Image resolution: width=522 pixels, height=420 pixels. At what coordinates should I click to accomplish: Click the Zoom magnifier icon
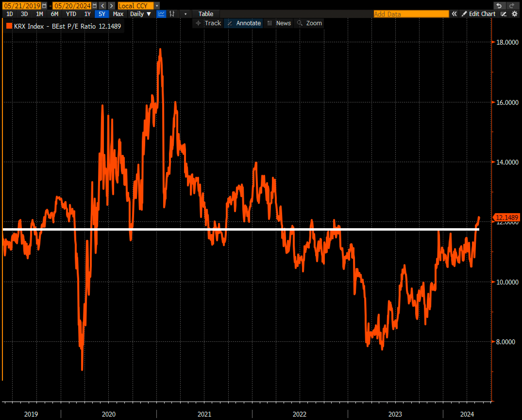(300, 23)
